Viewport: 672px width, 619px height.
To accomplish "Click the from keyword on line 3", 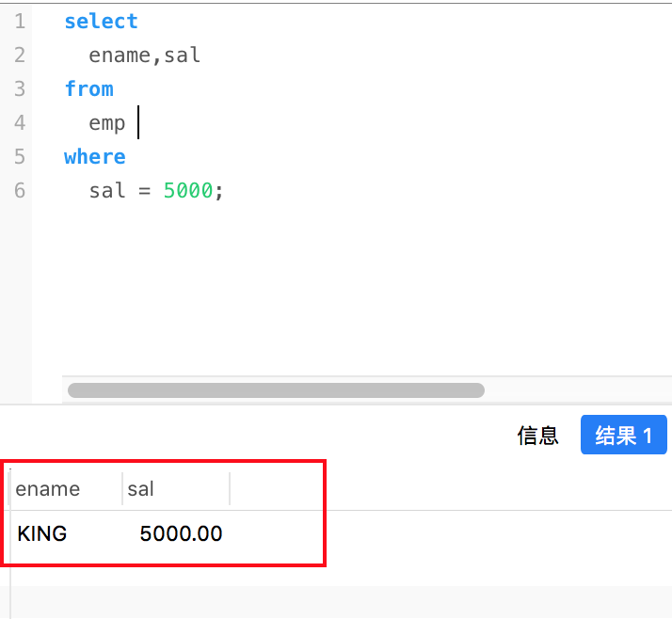I will point(88,89).
